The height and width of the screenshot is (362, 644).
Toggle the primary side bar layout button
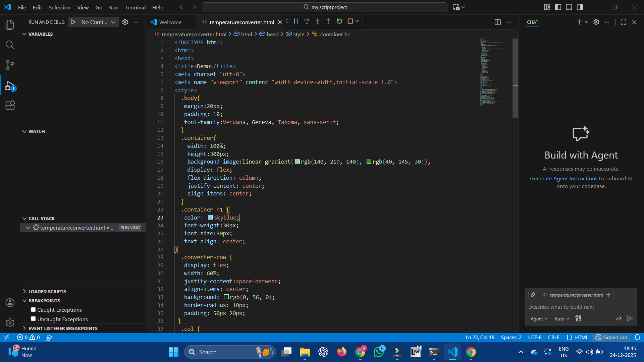(558, 7)
